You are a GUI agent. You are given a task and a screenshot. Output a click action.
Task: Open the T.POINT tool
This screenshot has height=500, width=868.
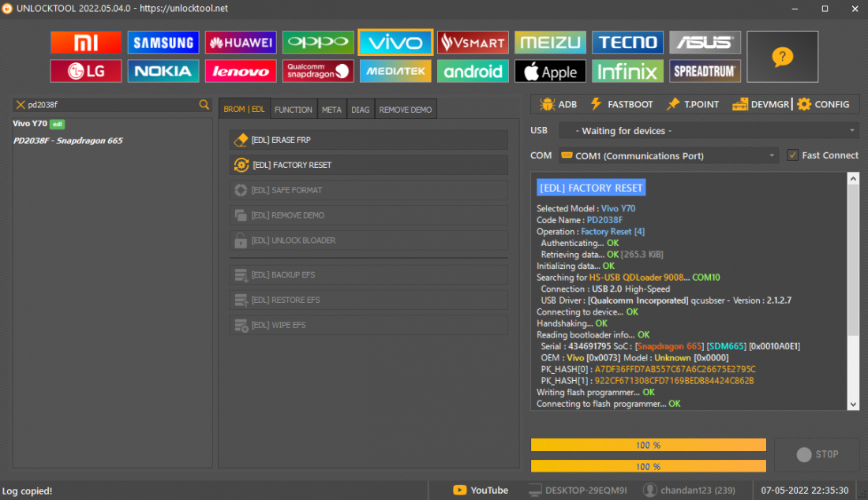pos(693,104)
